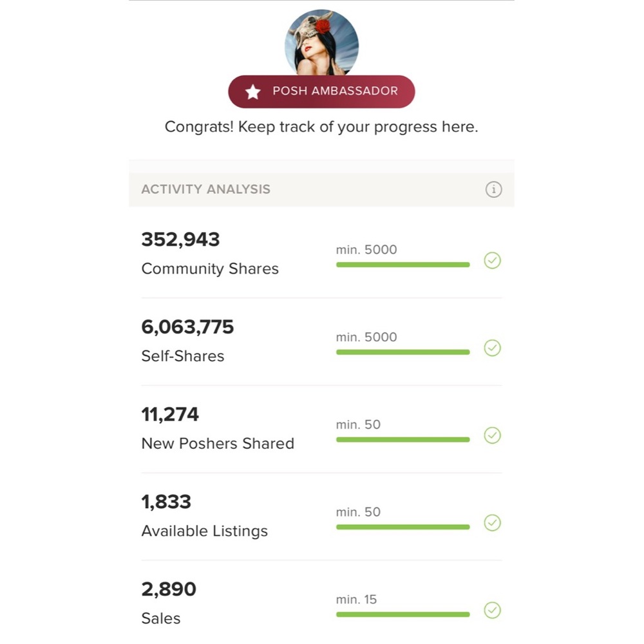Click the green checkmark for Community Shares
644x644 pixels.
pyautogui.click(x=493, y=260)
